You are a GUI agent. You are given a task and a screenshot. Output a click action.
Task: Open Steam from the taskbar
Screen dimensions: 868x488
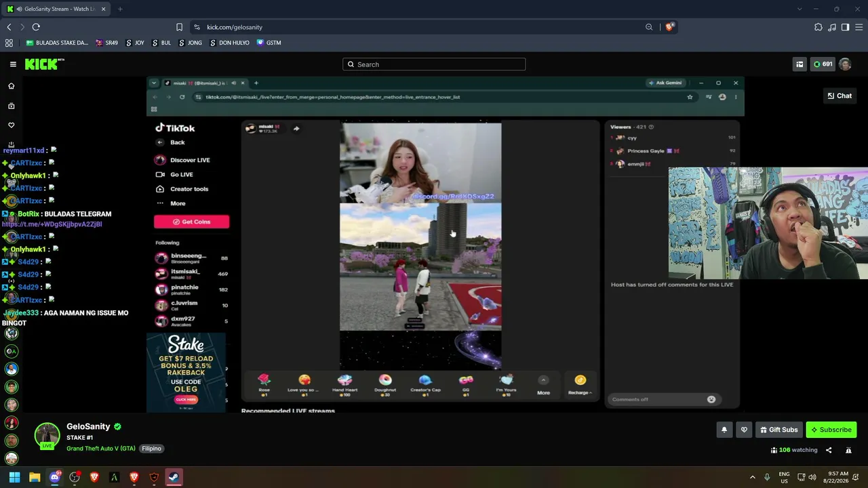click(x=174, y=477)
